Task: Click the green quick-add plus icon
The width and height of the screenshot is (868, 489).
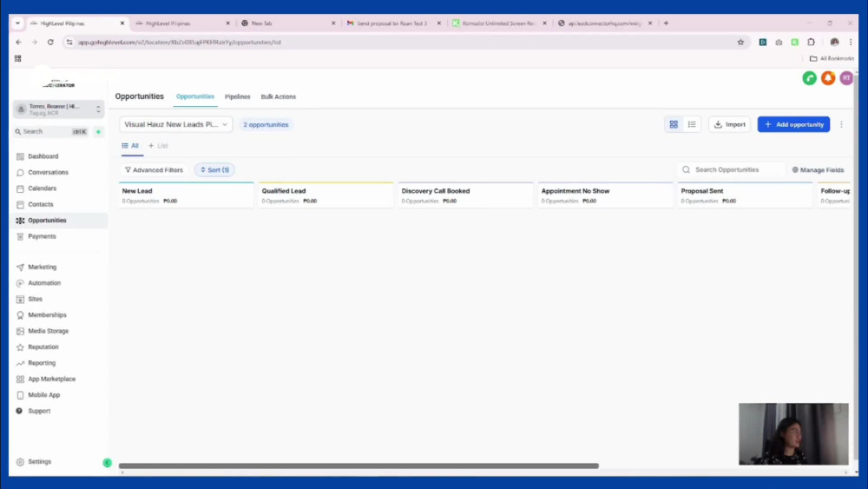Action: [99, 132]
